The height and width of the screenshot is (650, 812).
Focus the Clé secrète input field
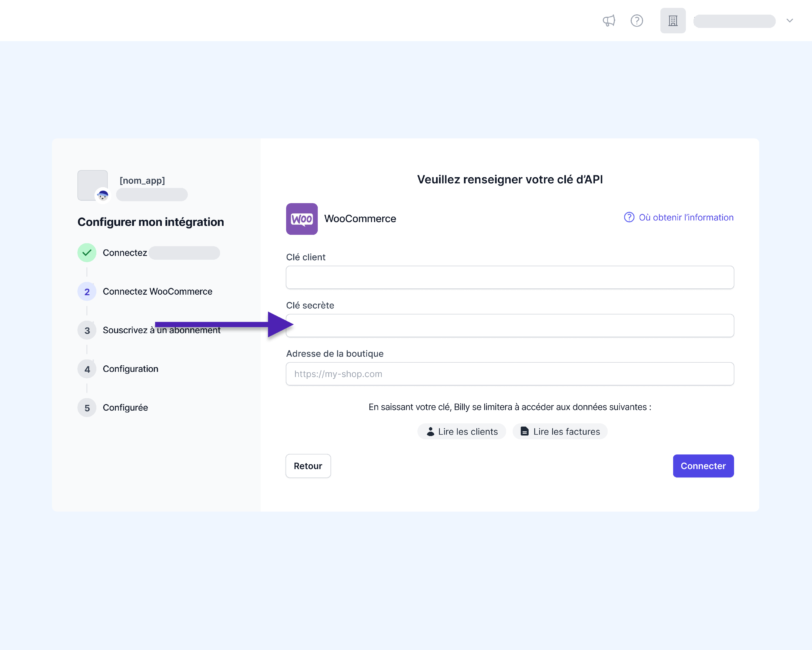510,326
